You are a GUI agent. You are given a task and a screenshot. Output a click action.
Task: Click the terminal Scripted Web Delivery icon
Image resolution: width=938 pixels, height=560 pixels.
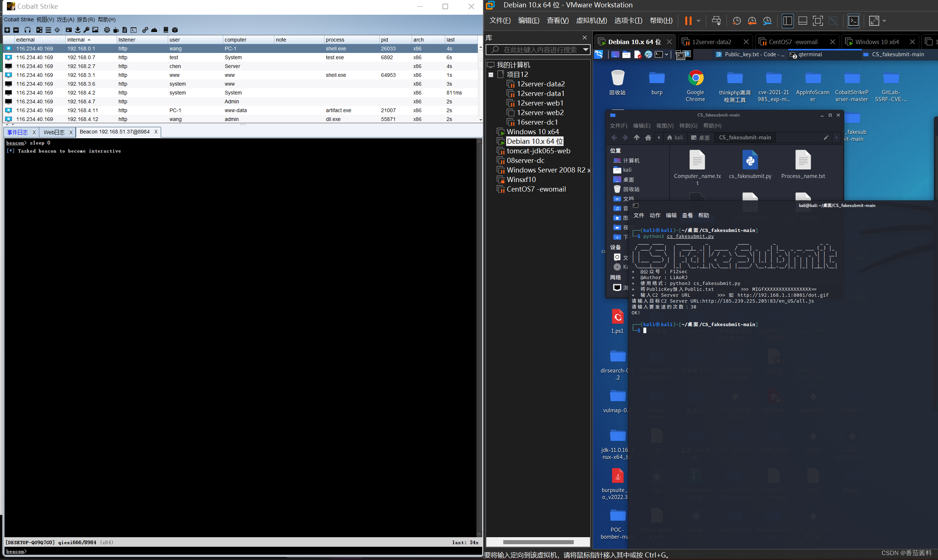pyautogui.click(x=134, y=30)
